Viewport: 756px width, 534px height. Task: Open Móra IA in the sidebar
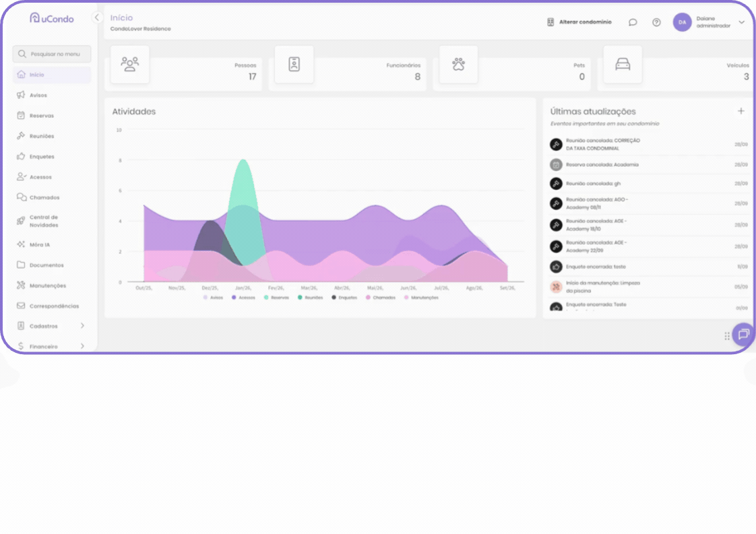coord(52,244)
